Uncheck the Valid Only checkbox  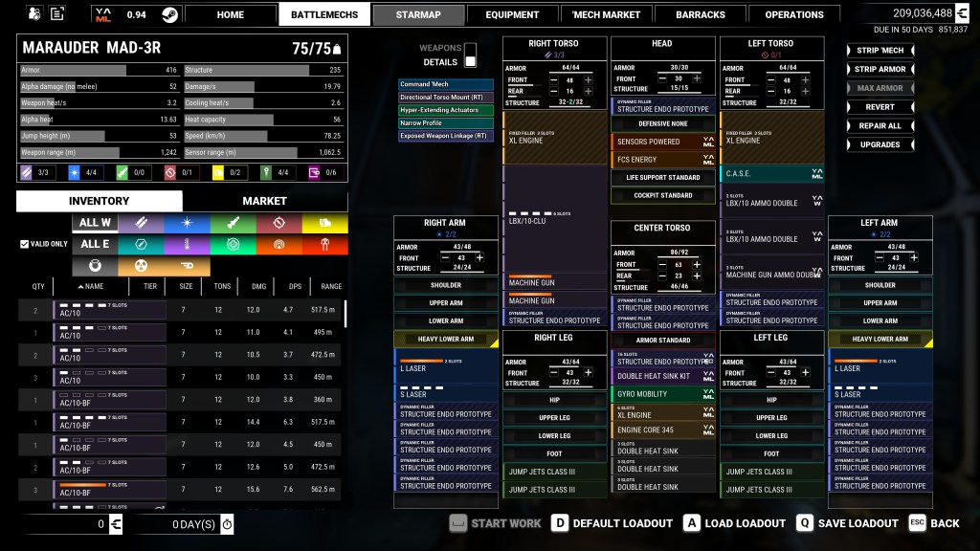[x=25, y=244]
